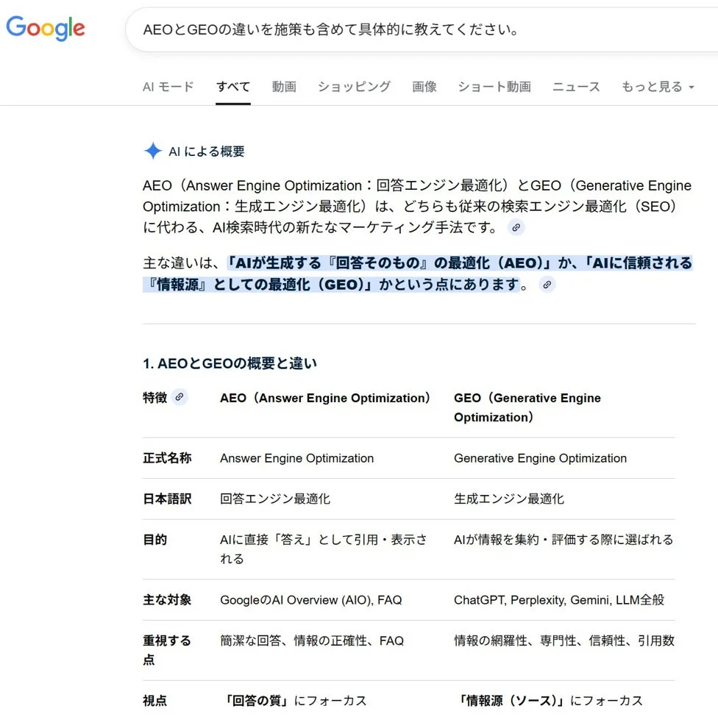
Task: Switch to the 動画 tab
Action: pyautogui.click(x=283, y=86)
